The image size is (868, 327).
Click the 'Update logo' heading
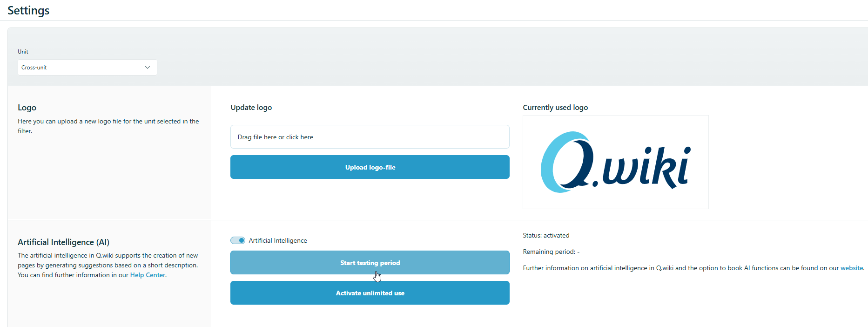tap(251, 108)
